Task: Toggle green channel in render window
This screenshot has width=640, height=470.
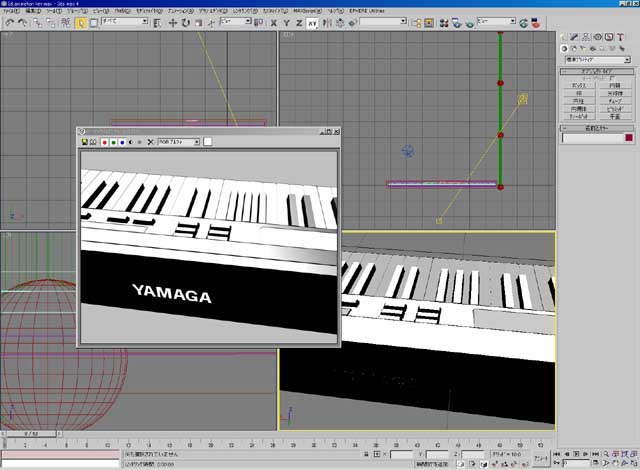Action: point(113,142)
